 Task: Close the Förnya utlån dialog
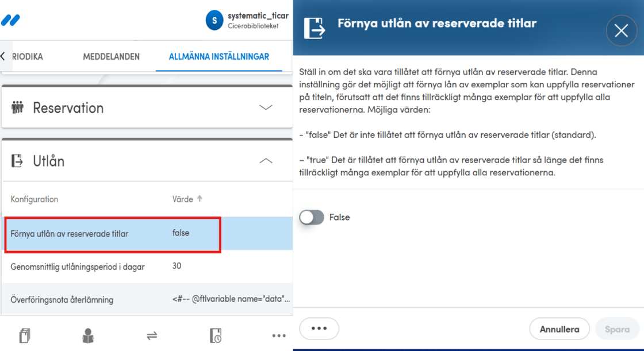pyautogui.click(x=621, y=30)
